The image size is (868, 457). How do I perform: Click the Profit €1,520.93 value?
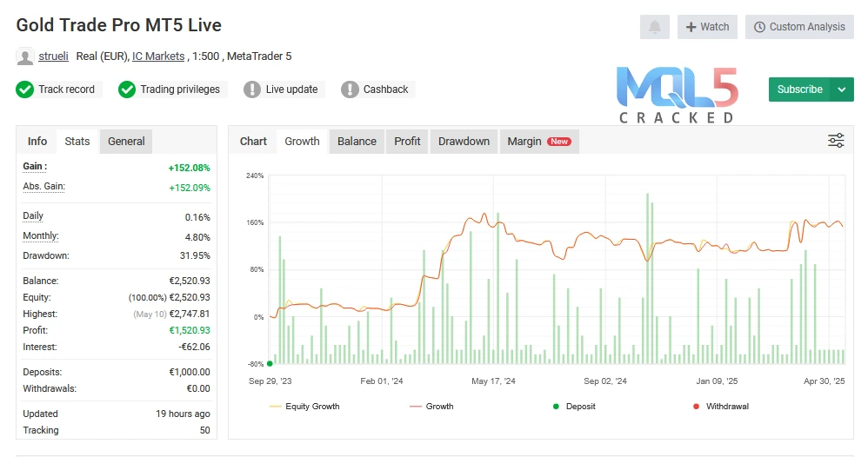tap(190, 330)
